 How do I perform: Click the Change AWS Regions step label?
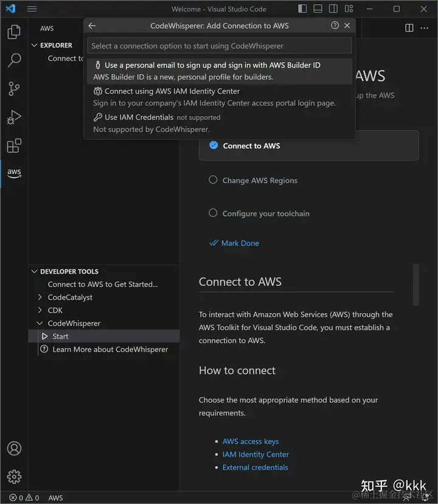click(x=260, y=181)
